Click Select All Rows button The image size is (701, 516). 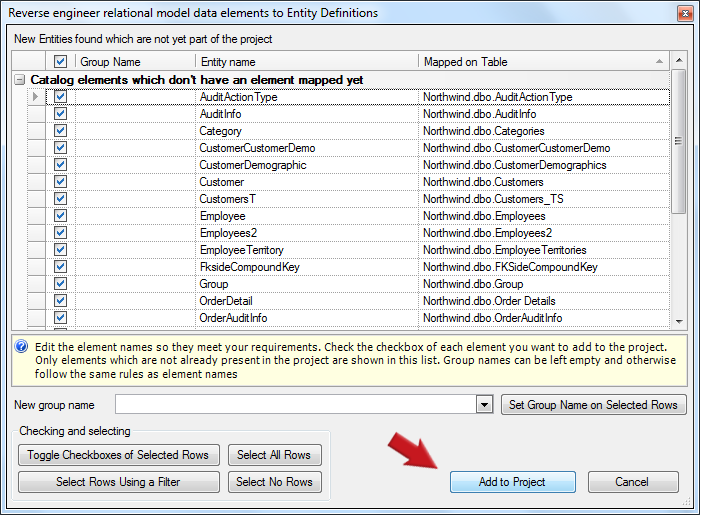[x=274, y=455]
